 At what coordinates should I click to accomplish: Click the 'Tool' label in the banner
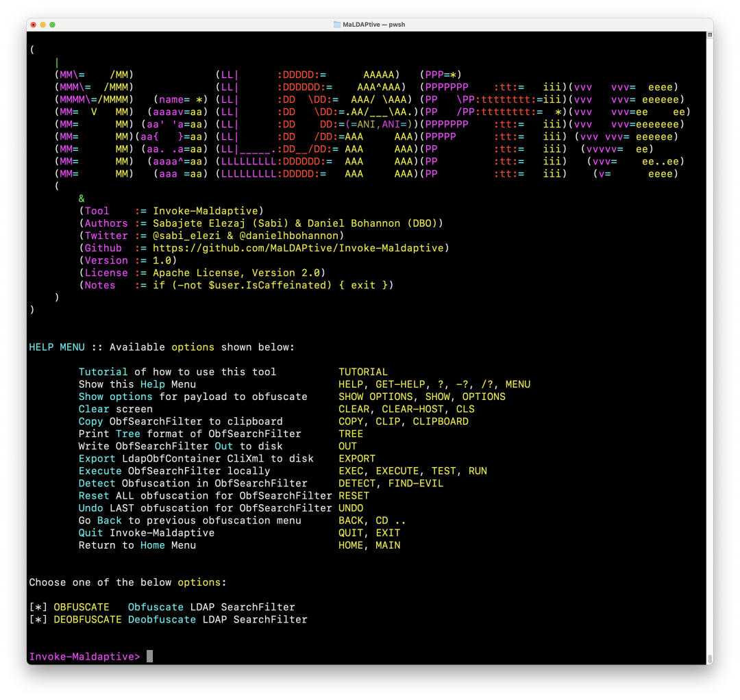coord(97,211)
